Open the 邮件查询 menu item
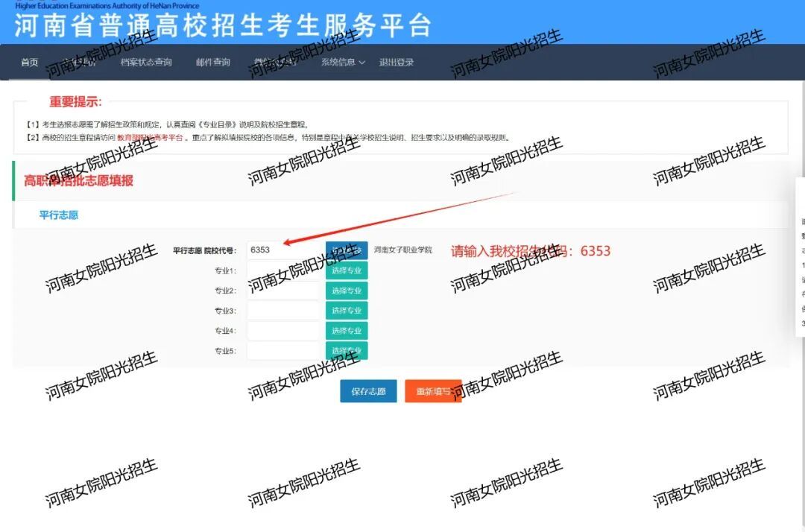Viewport: 805px width, 532px height. (213, 63)
